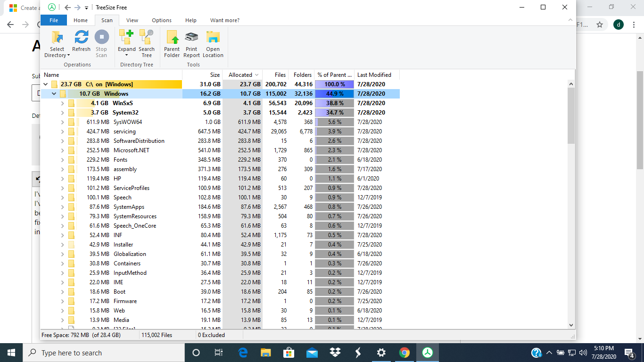Screen dimensions: 644x362
Task: Switch to the Home ribbon tab
Action: coord(81,20)
